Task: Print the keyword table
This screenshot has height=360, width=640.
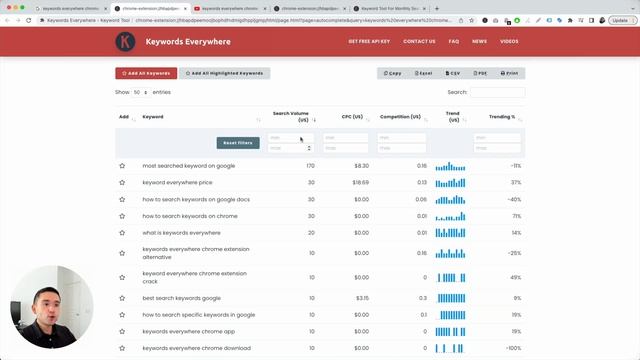Action: [509, 73]
